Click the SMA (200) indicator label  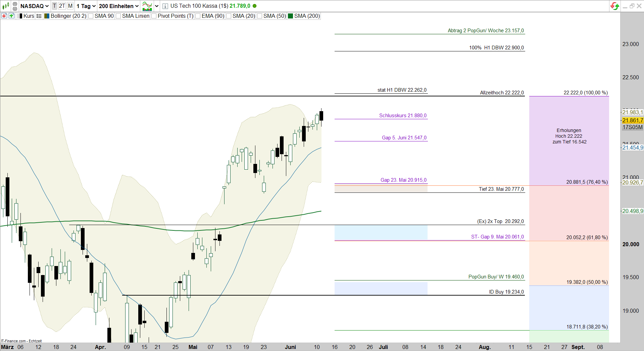click(x=307, y=16)
